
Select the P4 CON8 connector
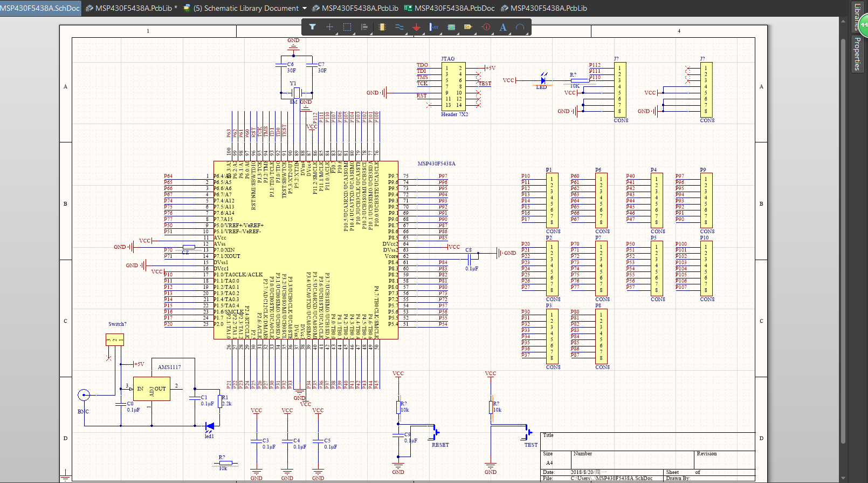pos(656,201)
